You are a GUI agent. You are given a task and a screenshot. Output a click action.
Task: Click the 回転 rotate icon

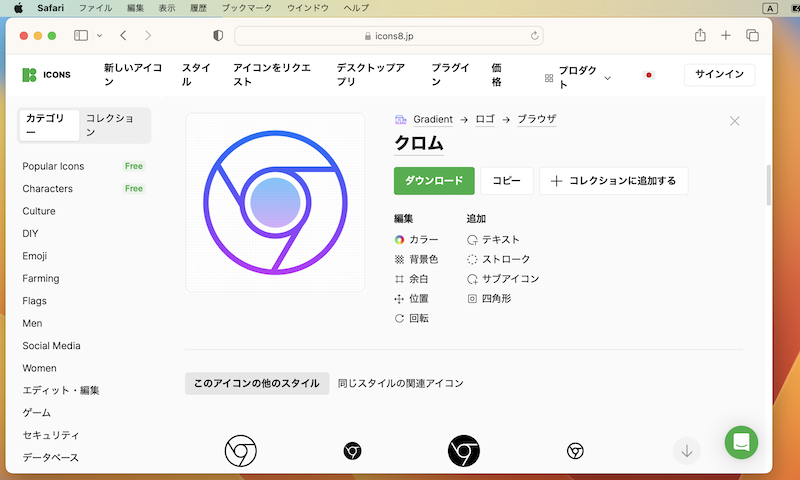pos(400,318)
